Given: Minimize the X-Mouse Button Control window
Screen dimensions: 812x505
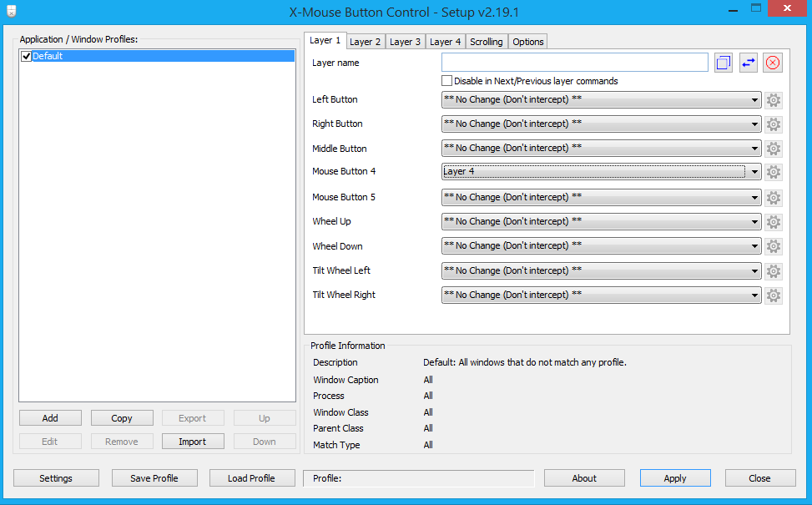Looking at the screenshot, I should click(733, 10).
